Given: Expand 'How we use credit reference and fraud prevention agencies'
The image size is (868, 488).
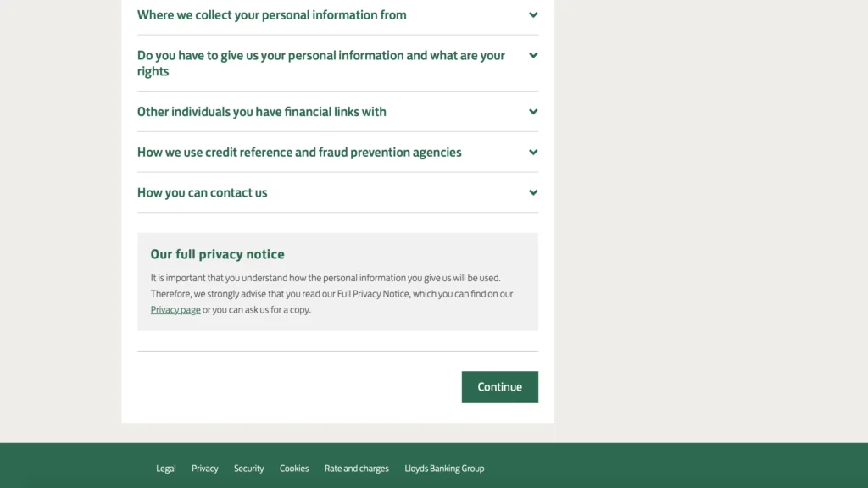Looking at the screenshot, I should [299, 152].
